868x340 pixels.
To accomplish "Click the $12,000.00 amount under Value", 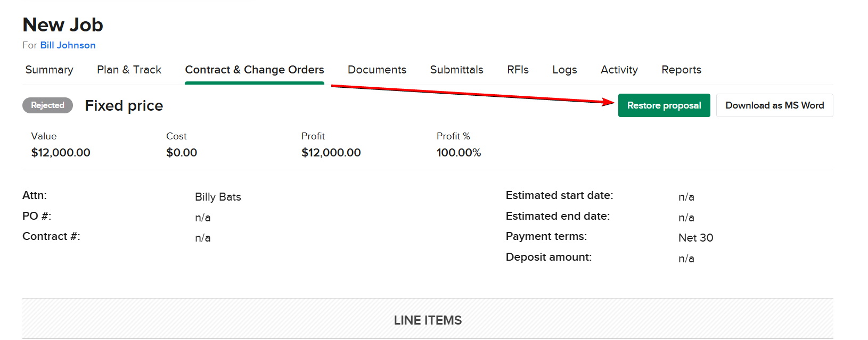I will [x=61, y=153].
